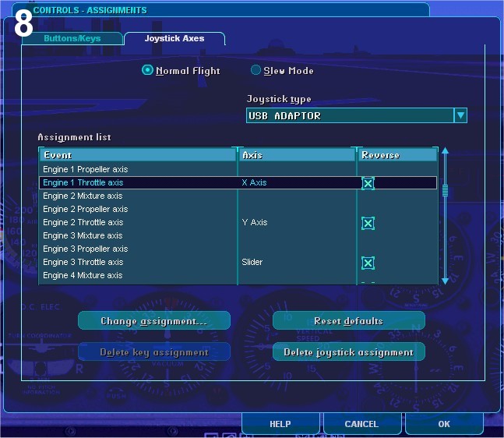Open the Joystick type dropdown arrow
Screen dimensions: 504x438
460,115
